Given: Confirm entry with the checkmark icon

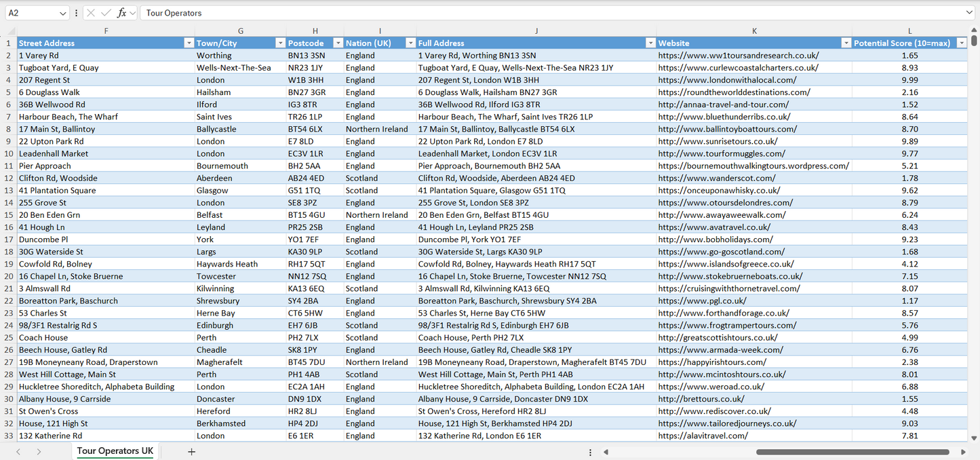Looking at the screenshot, I should tap(106, 13).
